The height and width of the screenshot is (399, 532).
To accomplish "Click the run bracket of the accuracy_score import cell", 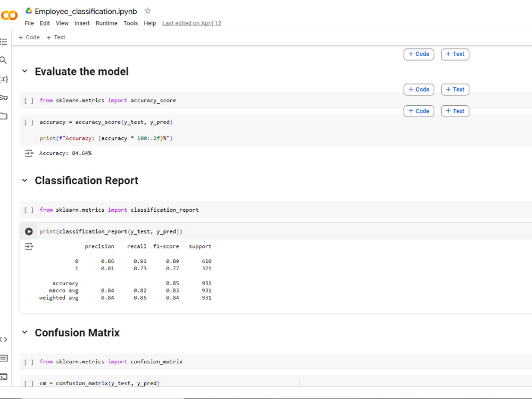I will (29, 101).
